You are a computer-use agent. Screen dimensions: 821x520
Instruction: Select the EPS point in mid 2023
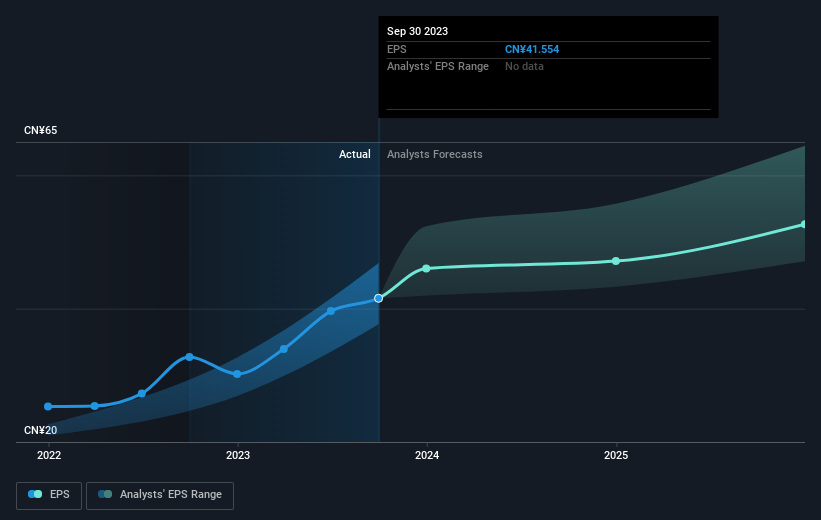pyautogui.click(x=331, y=311)
